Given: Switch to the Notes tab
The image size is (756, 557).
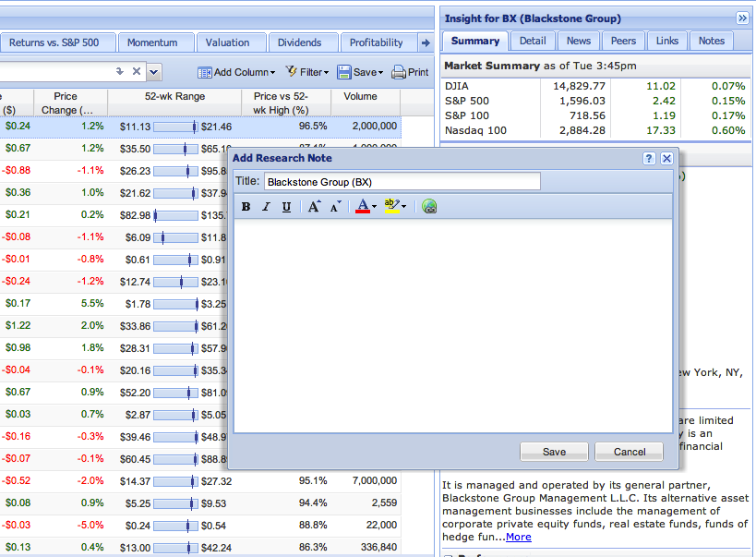Looking at the screenshot, I should [712, 41].
